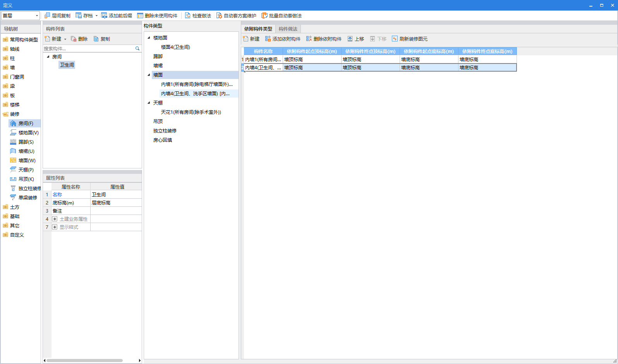Collapse 天棚 in 构件类型 tree
This screenshot has width=618, height=364.
click(x=149, y=103)
